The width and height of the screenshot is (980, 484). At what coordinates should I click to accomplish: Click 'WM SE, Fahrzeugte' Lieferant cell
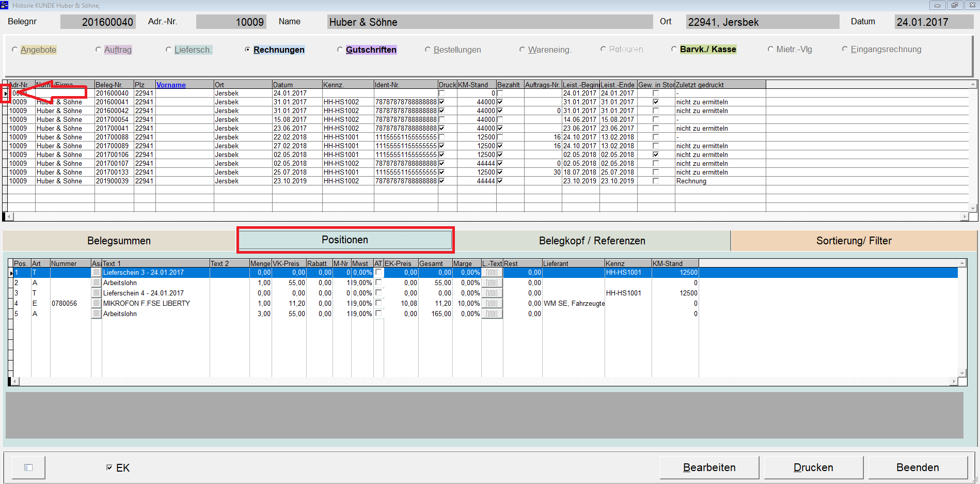coord(574,303)
